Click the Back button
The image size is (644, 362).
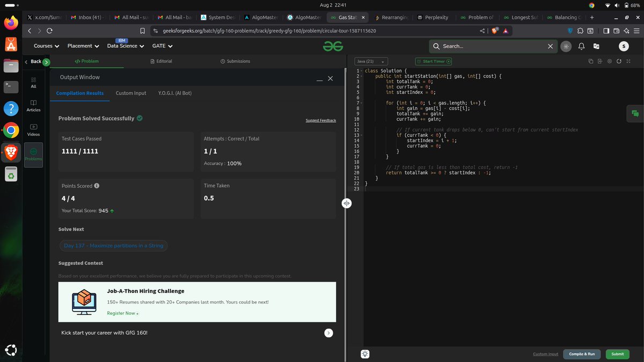pos(33,61)
